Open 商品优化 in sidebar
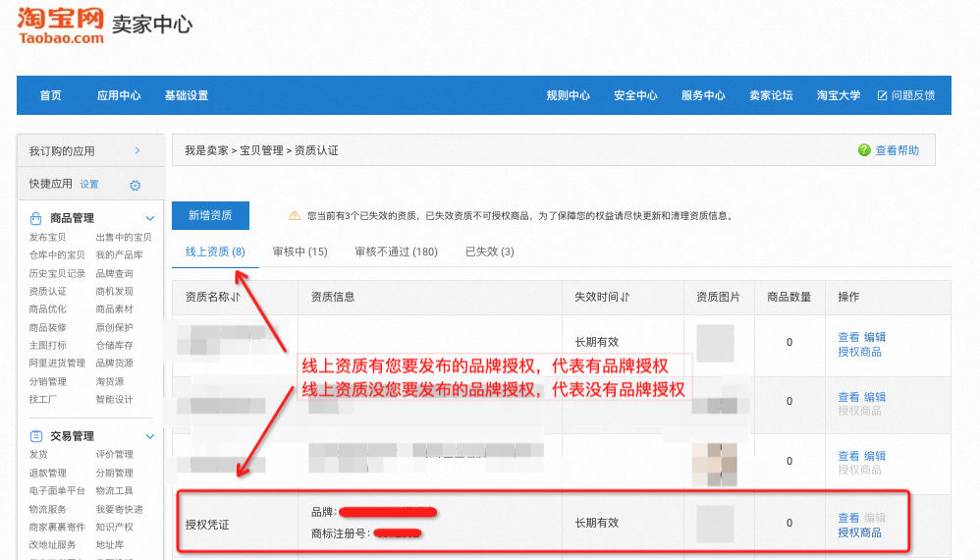 [x=47, y=308]
